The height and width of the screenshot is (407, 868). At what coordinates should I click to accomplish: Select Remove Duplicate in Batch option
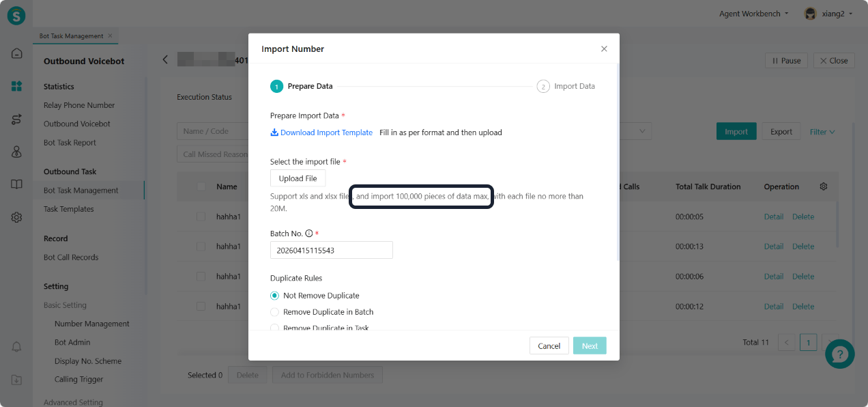[275, 312]
